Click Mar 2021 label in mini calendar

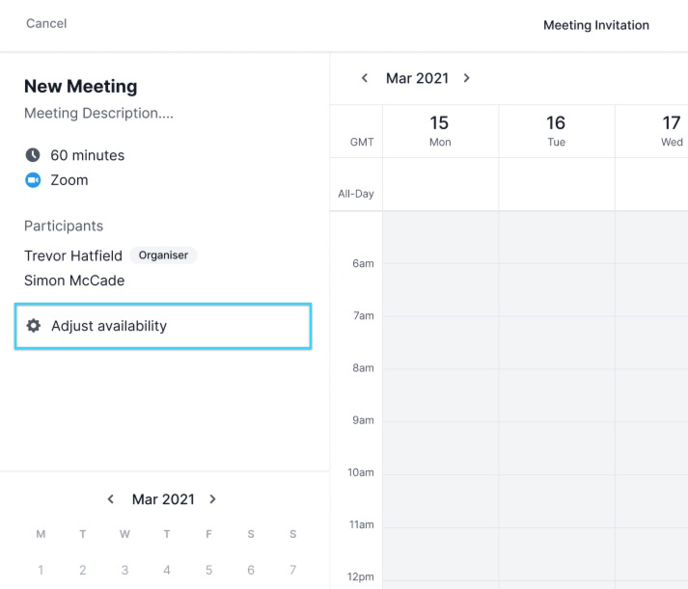pyautogui.click(x=163, y=499)
